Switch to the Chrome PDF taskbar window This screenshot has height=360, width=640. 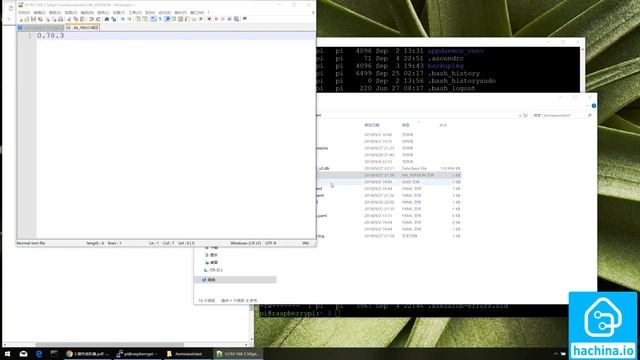point(87,353)
